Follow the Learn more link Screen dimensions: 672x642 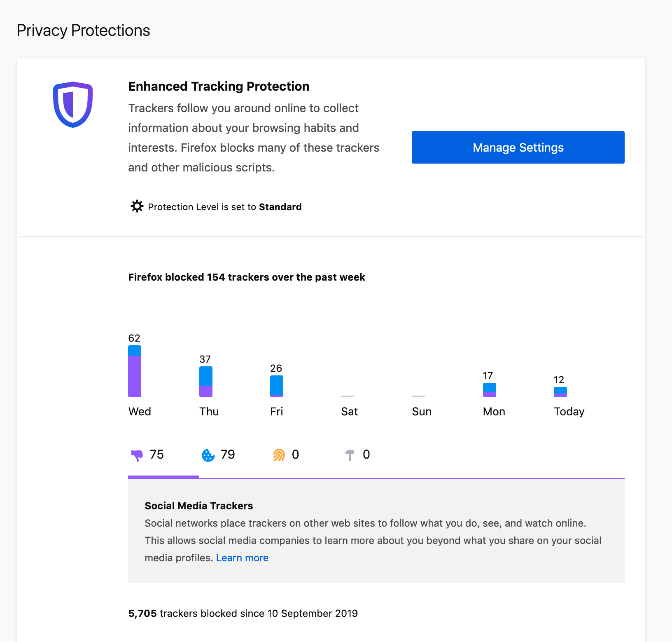click(x=242, y=558)
